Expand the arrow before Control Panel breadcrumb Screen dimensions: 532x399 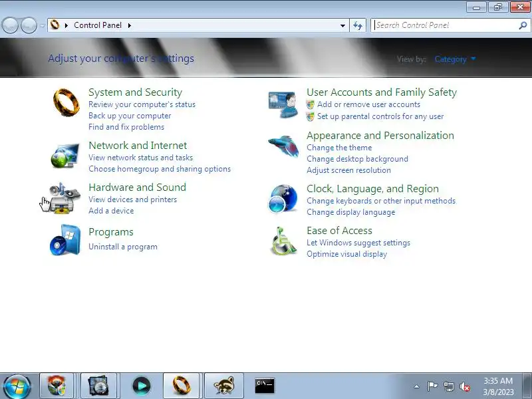coord(66,25)
